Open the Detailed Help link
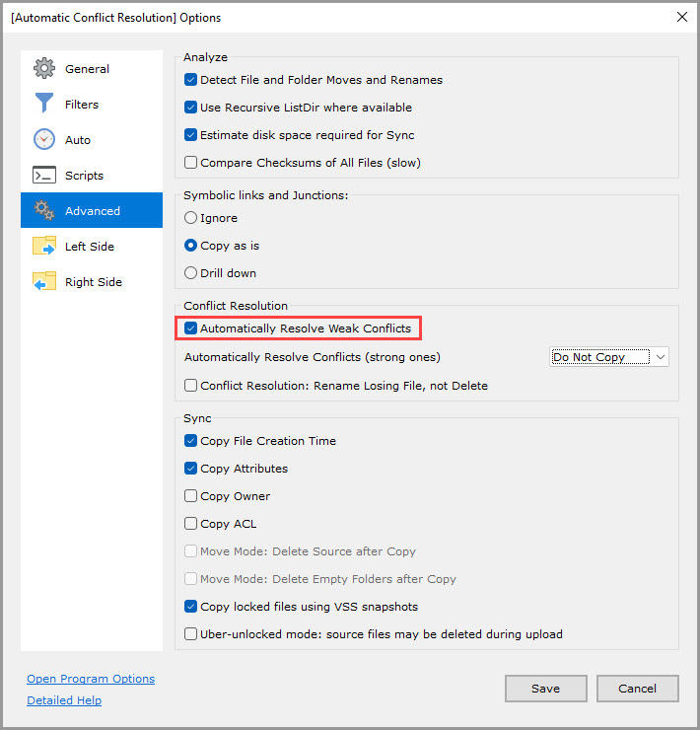The height and width of the screenshot is (730, 700). (x=64, y=699)
